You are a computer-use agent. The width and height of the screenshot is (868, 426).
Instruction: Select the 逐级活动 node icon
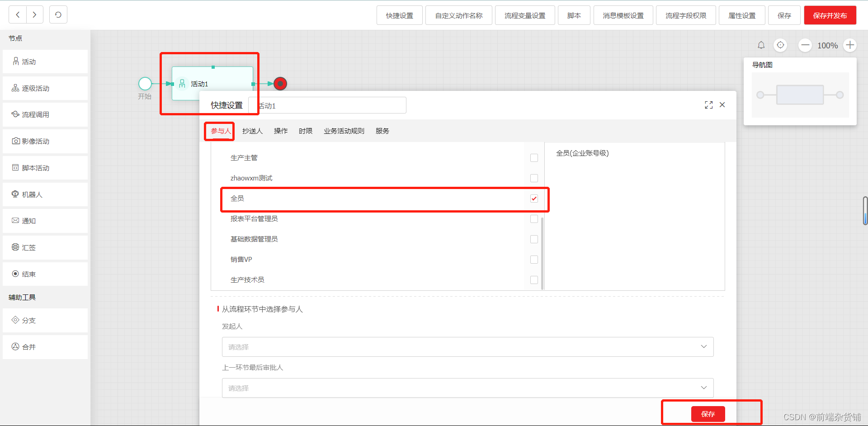[15, 88]
